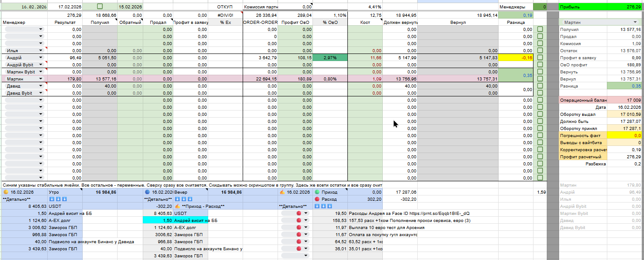Click red circle chip in the 19,50 expense row
This screenshot has height=260, width=644.
299,214
